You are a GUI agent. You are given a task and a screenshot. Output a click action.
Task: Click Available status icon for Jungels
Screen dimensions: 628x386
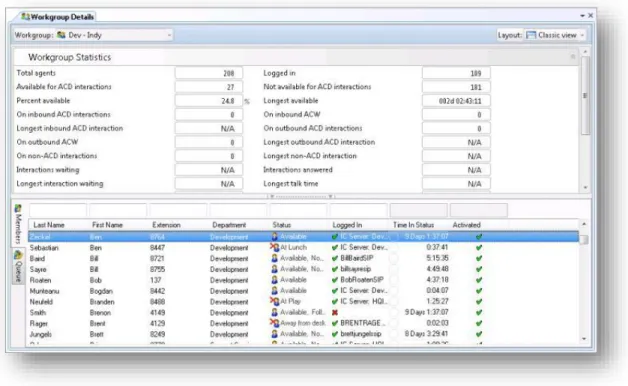pos(274,334)
